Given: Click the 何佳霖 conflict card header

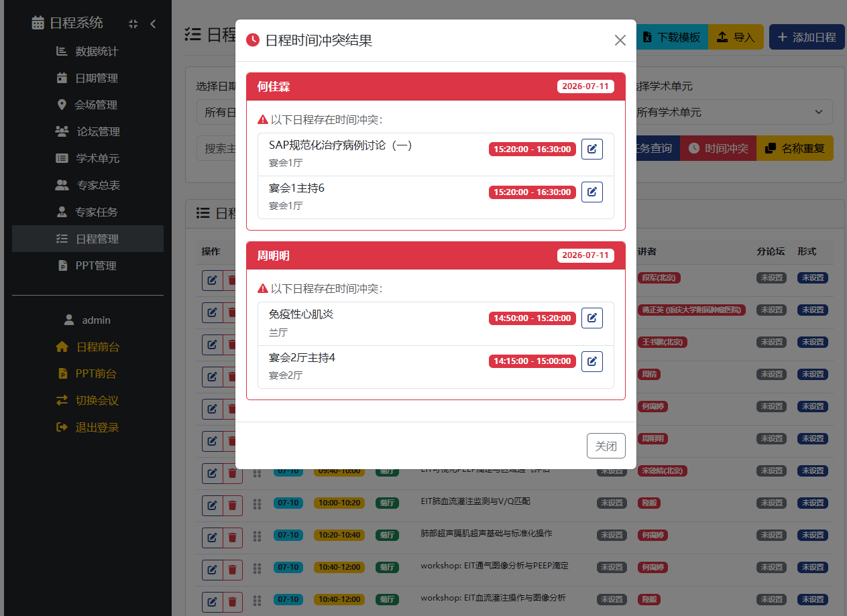Looking at the screenshot, I should point(436,86).
